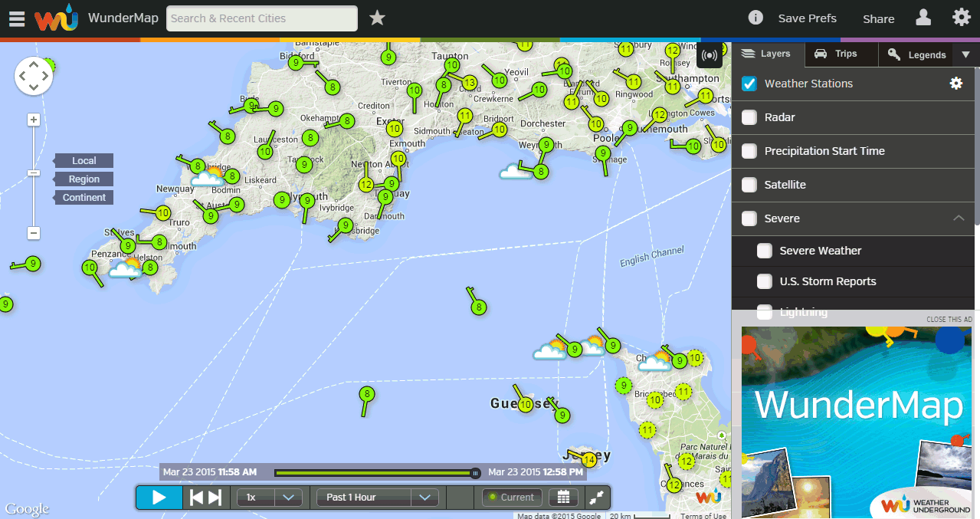Disable the Weather Stations layer
This screenshot has width=980, height=519.
point(749,84)
